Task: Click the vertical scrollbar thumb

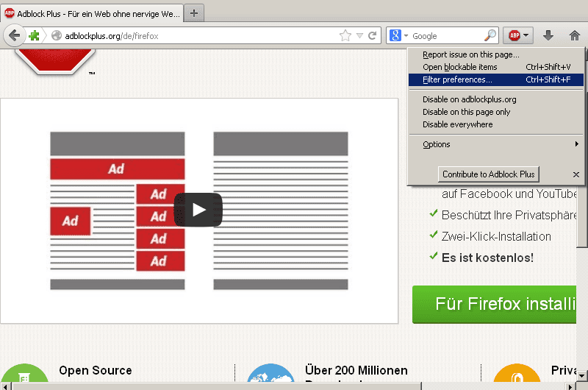Action: pos(581,216)
